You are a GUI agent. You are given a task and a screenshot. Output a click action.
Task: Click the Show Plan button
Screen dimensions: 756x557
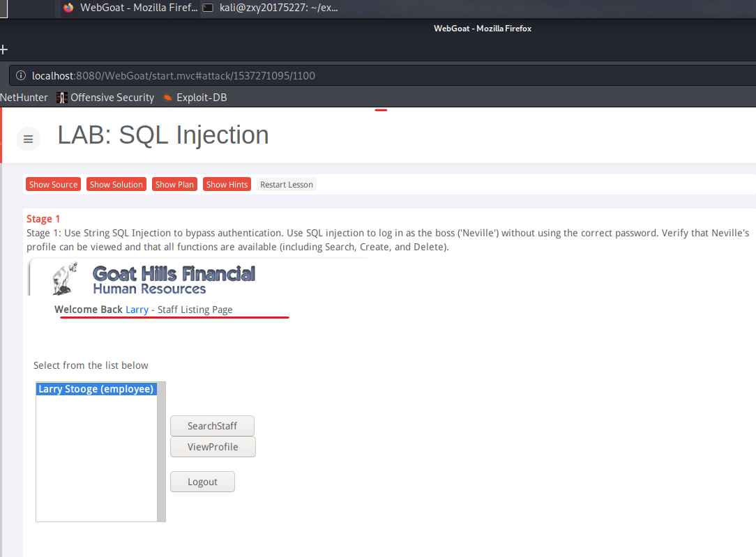click(174, 185)
